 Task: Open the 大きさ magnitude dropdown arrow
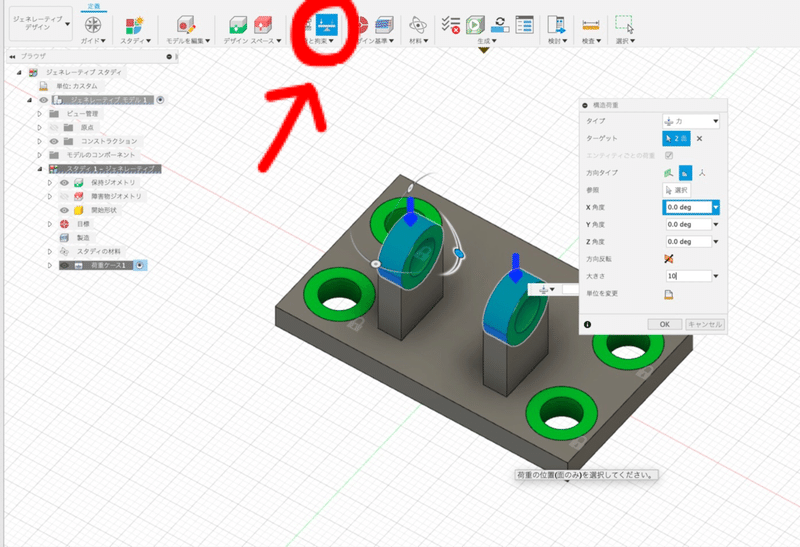[x=715, y=276]
